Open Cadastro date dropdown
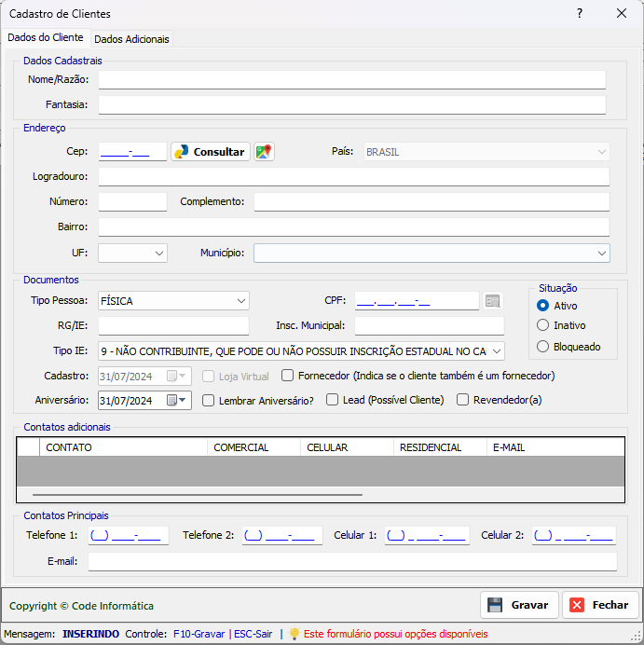The height and width of the screenshot is (645, 644). [x=177, y=376]
